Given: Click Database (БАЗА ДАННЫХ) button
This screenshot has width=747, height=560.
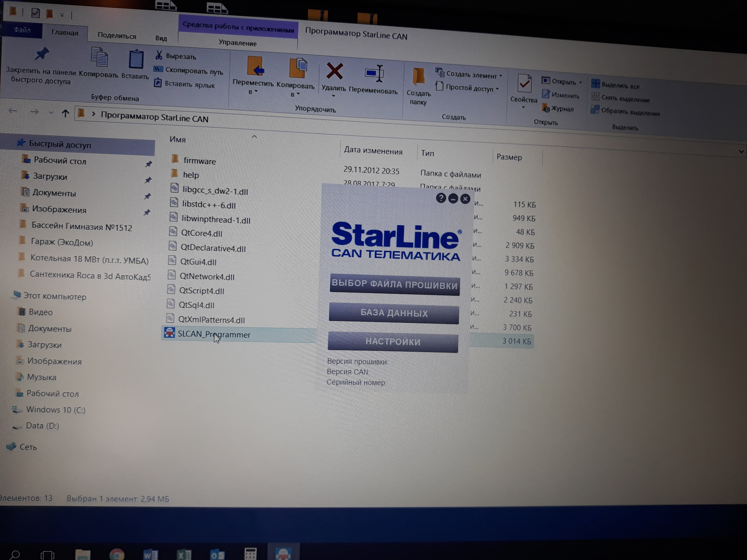Looking at the screenshot, I should click(394, 313).
